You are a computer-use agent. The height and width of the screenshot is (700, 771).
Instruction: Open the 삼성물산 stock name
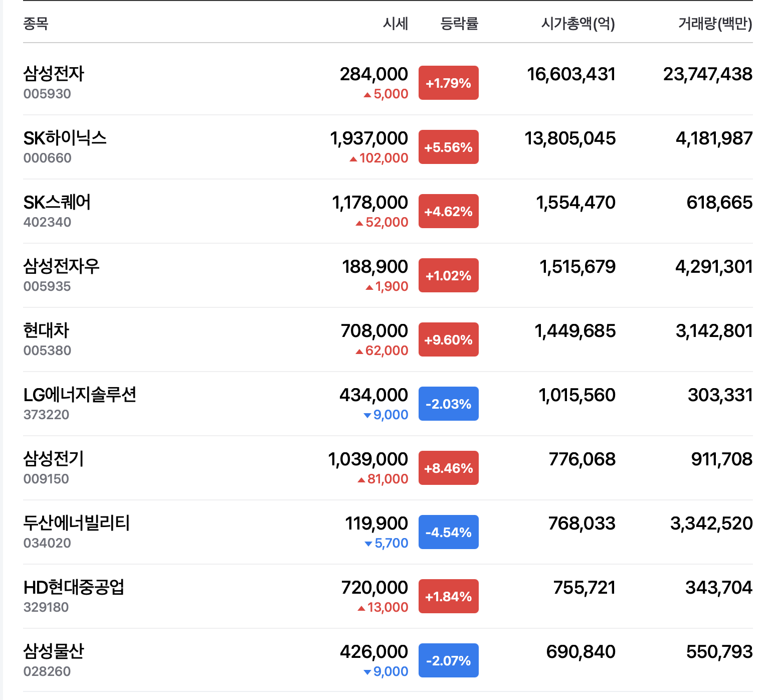point(54,651)
